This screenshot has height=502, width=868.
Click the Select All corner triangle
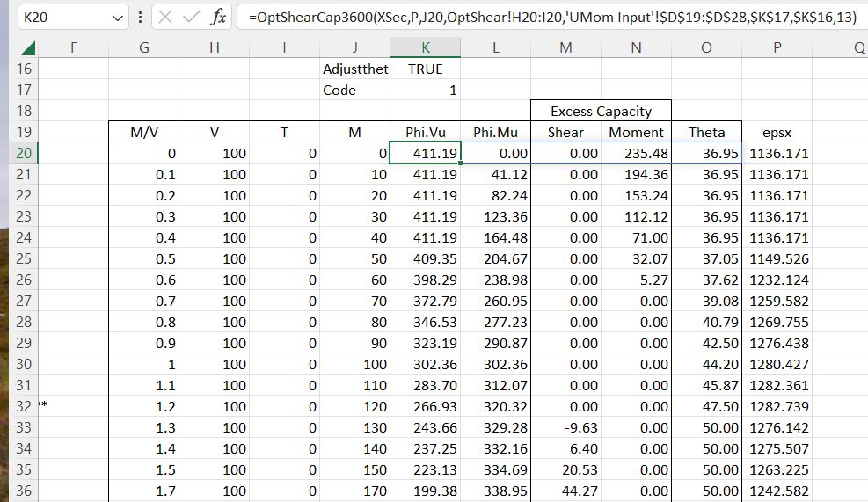[28, 49]
